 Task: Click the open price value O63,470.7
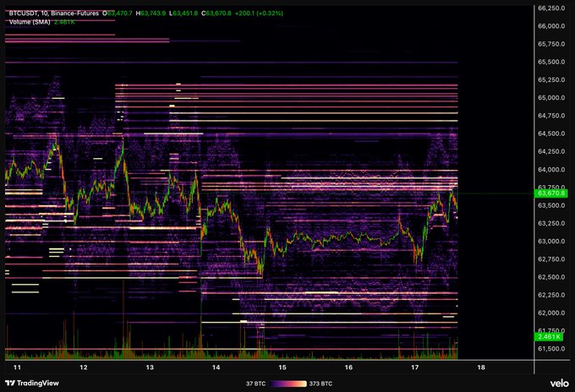(x=118, y=14)
